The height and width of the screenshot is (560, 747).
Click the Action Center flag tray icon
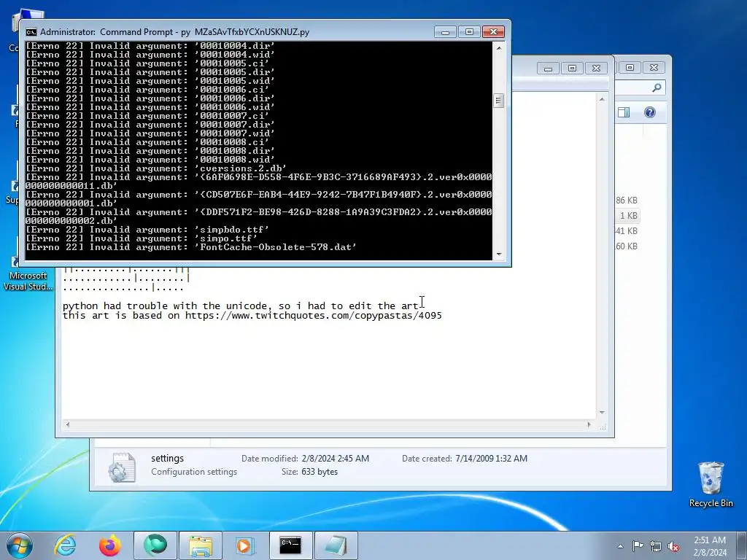pos(638,546)
